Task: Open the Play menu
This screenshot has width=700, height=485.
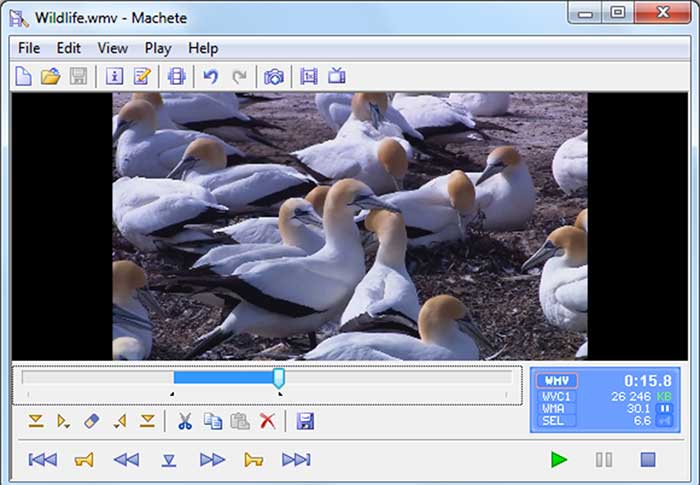Action: (158, 48)
